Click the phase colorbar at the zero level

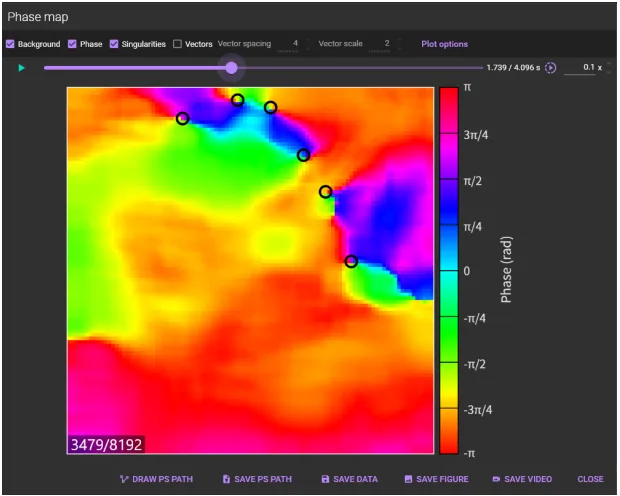click(449, 270)
